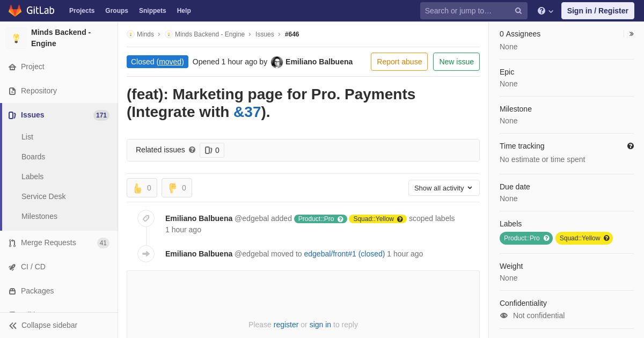
Task: Toggle thumbs up reaction
Action: coord(142,188)
